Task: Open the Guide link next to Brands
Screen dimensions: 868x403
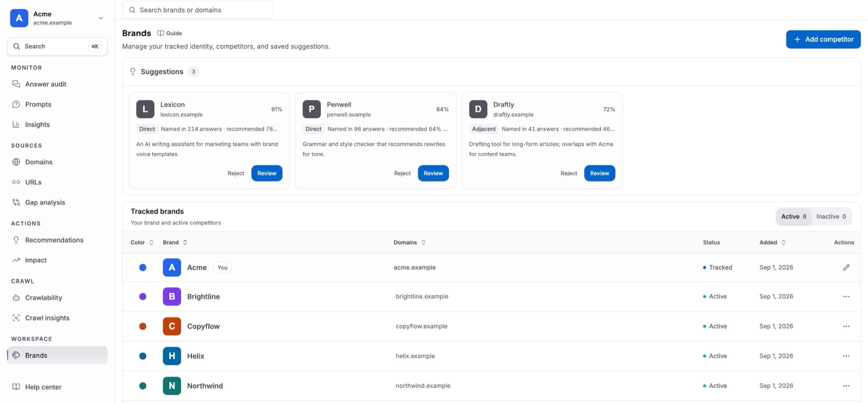Action: 170,33
